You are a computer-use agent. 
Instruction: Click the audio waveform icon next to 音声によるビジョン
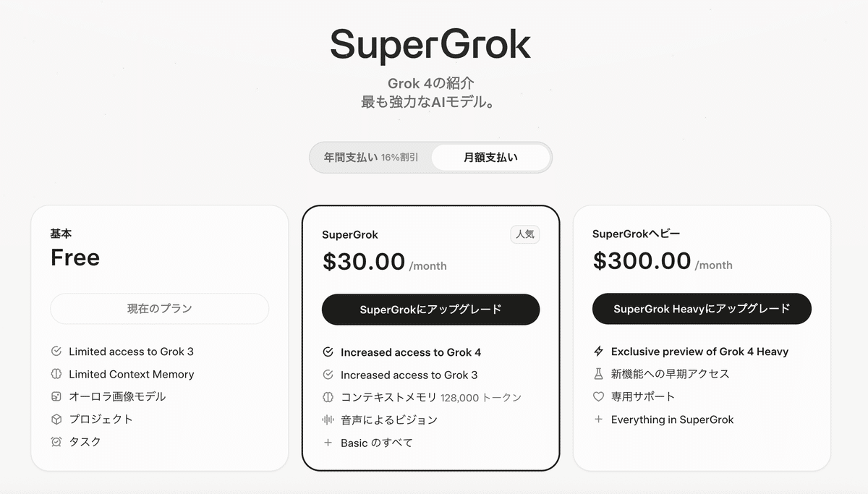coord(328,420)
